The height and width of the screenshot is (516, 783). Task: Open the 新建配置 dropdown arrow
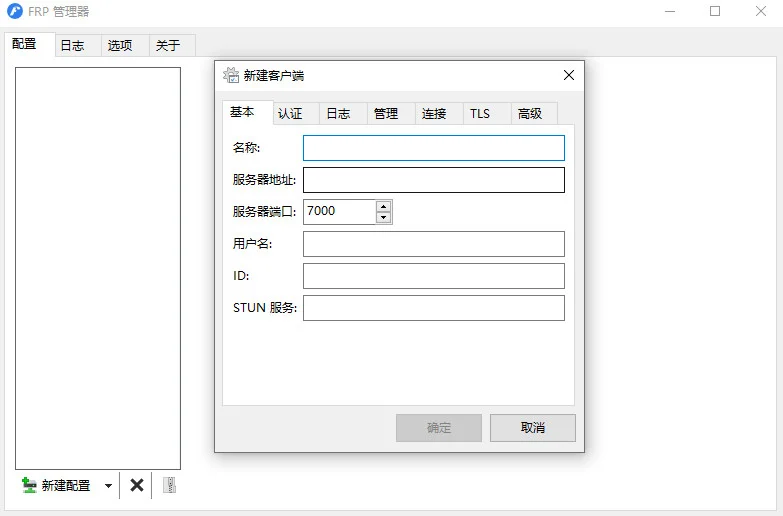108,486
